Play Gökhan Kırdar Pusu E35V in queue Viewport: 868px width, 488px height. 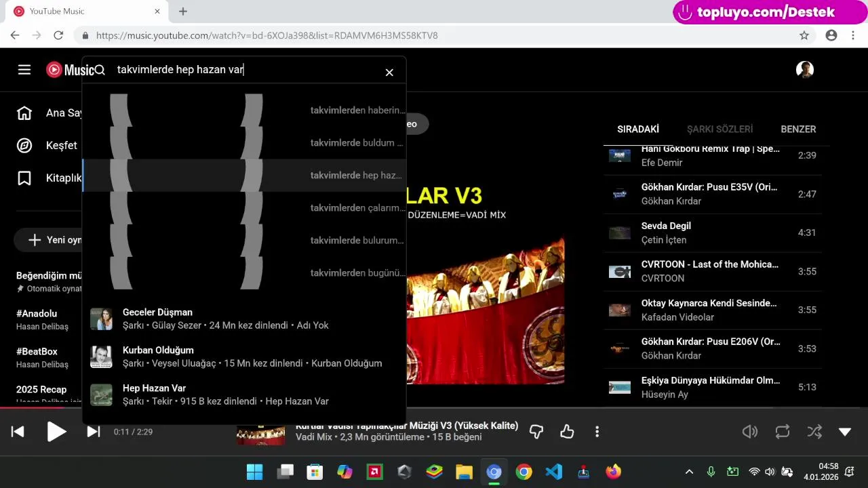712,195
